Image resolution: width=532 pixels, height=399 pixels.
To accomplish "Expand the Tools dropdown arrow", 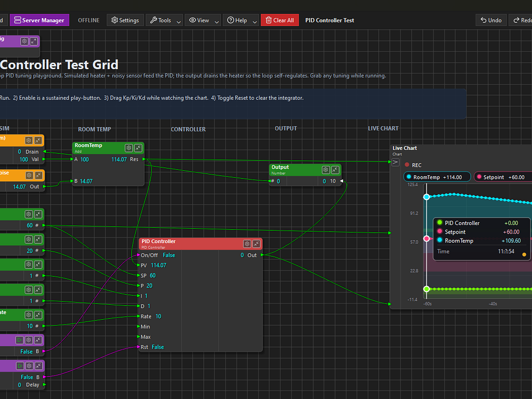I will tap(179, 21).
